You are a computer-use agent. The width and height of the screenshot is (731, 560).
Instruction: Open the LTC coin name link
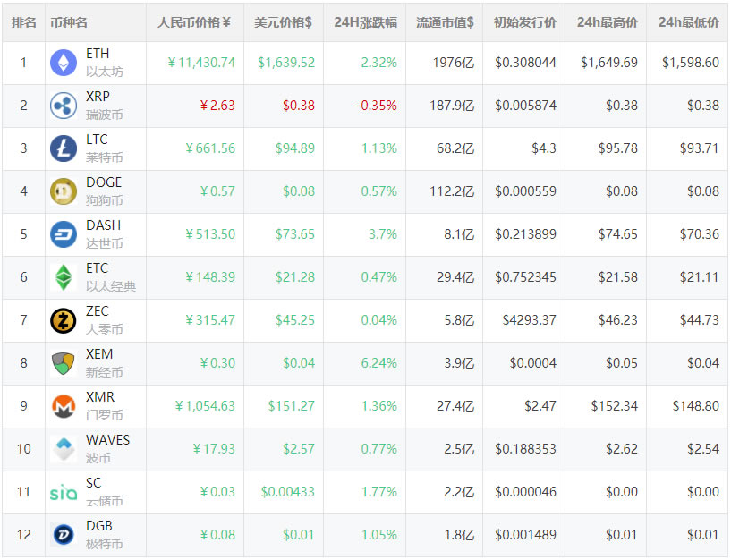point(97,140)
